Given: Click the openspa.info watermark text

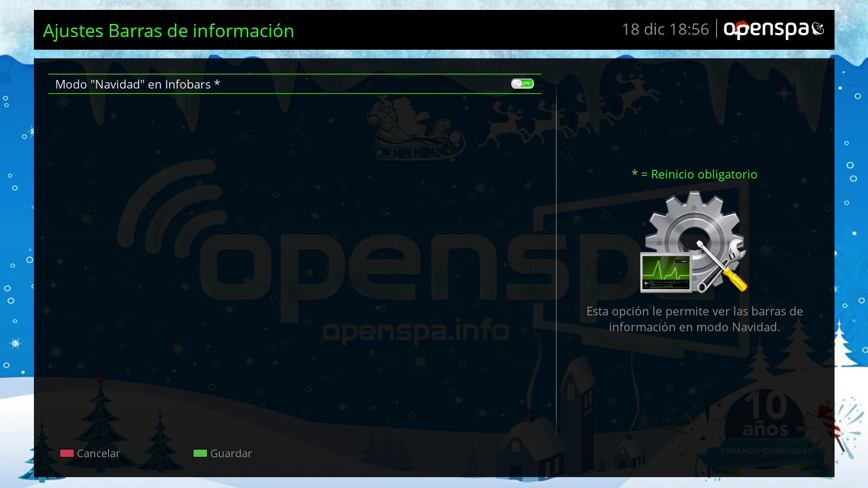Looking at the screenshot, I should pyautogui.click(x=415, y=331).
